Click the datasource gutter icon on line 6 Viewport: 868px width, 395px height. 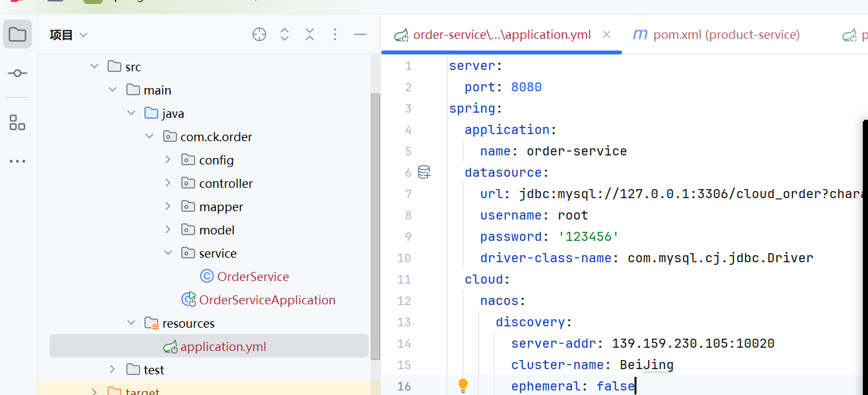point(424,172)
